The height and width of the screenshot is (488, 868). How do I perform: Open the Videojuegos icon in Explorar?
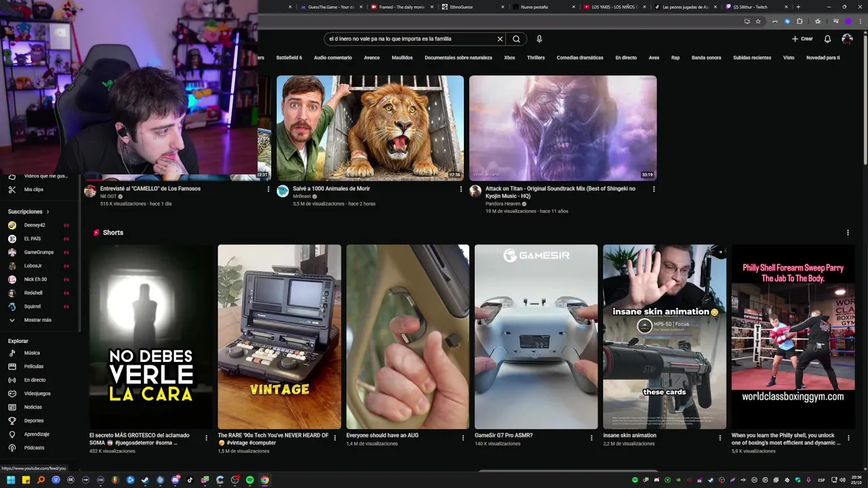pyautogui.click(x=12, y=394)
